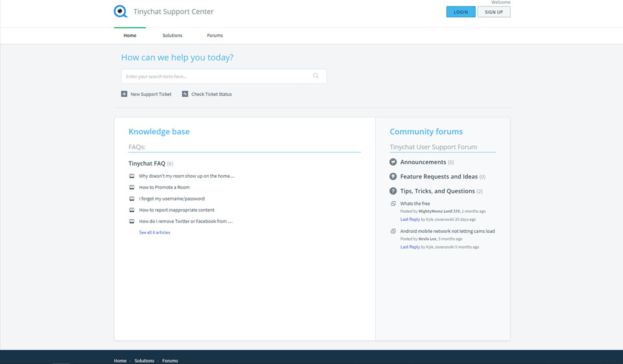The image size is (623, 364).
Task: Click the Feature Requests lightbulb icon
Action: point(393,176)
